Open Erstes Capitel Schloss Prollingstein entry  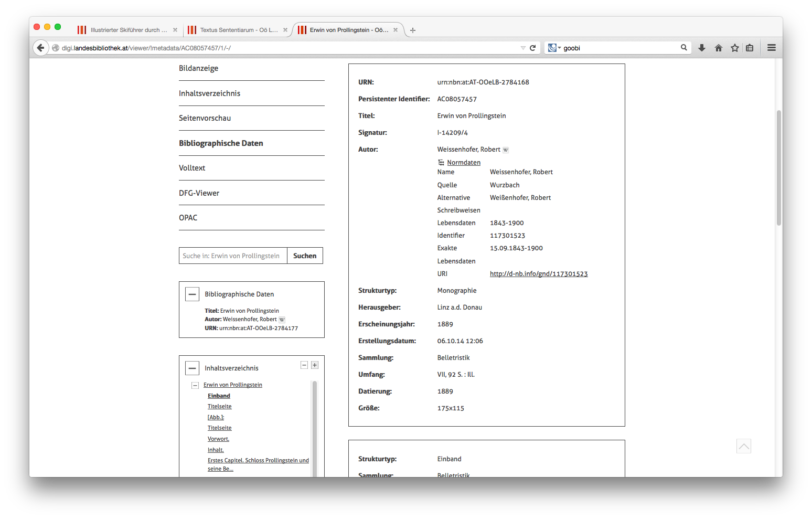point(258,464)
